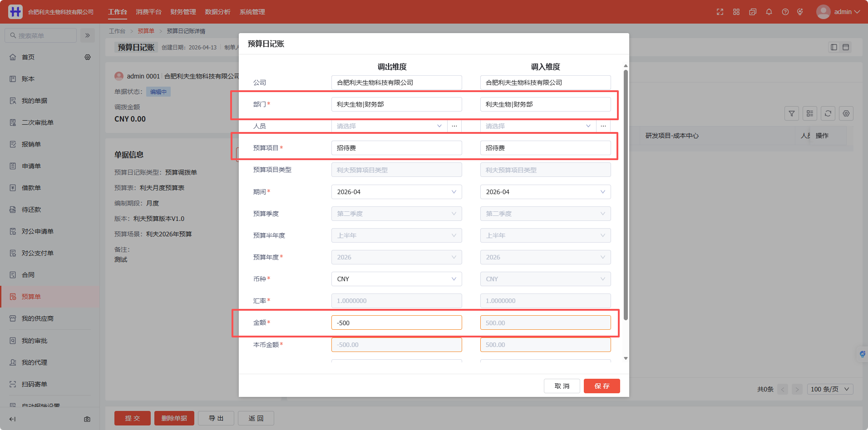Open 我的单据 in sidebar
The height and width of the screenshot is (430, 868).
[35, 101]
